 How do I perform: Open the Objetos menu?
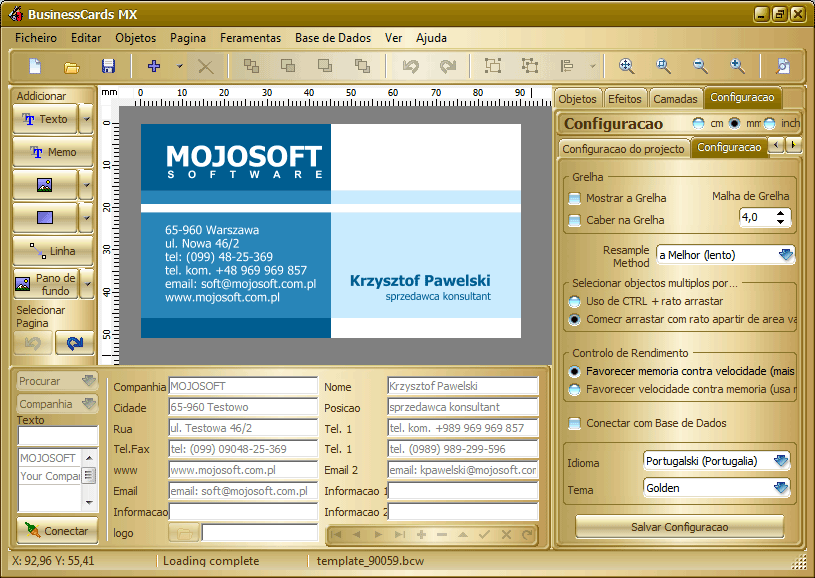point(136,38)
